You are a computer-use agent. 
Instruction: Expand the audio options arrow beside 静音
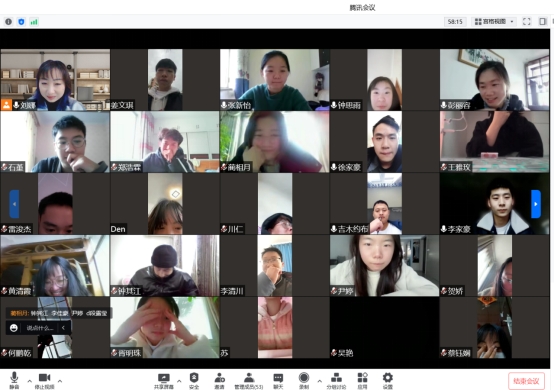pos(29,381)
